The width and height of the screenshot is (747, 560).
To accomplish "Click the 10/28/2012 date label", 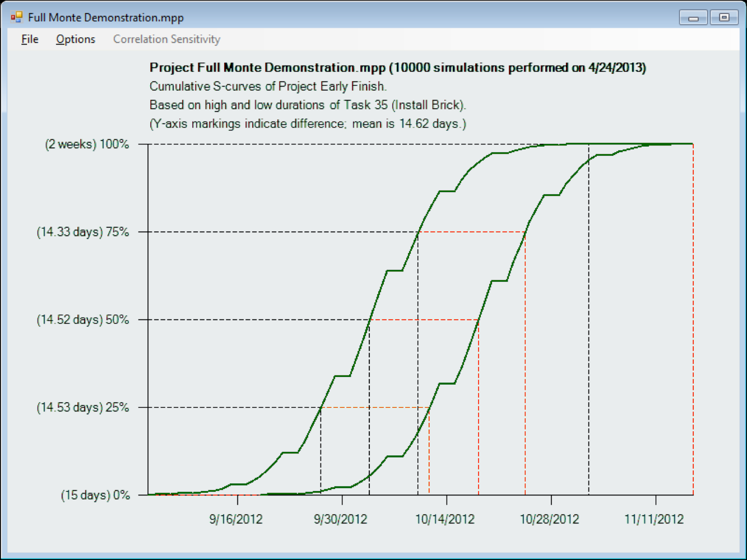I will (550, 519).
